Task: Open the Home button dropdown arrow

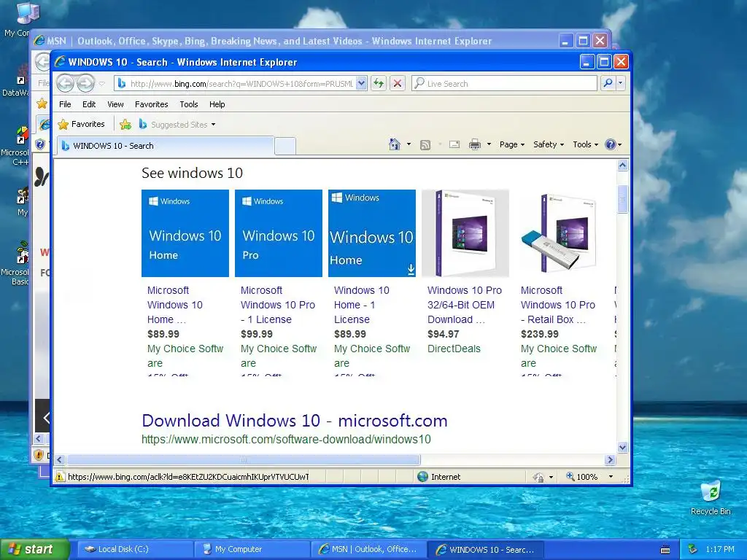Action: [409, 144]
